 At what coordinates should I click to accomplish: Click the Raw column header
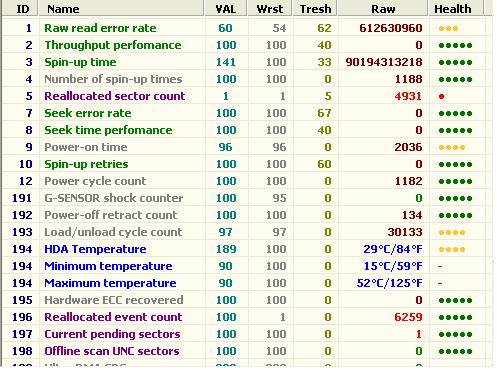pos(383,9)
